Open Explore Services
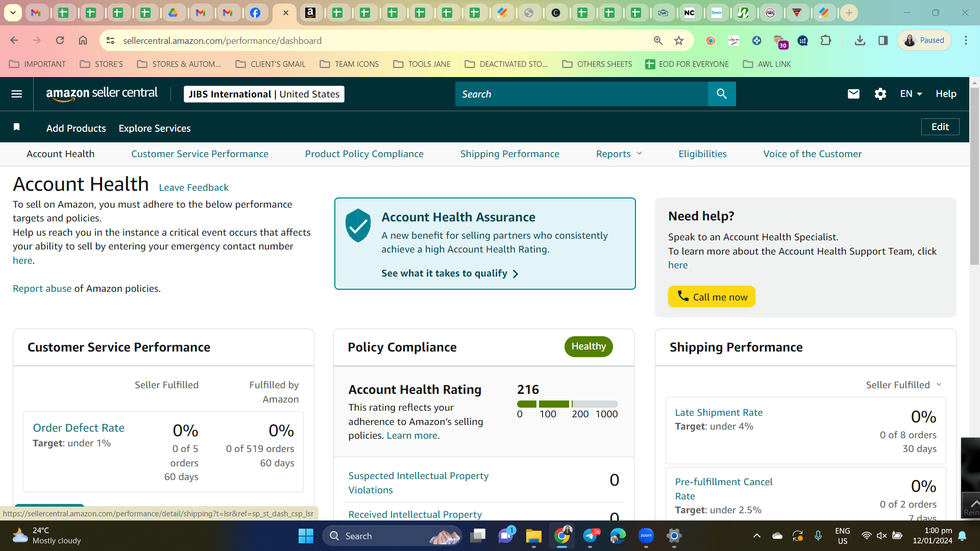Viewport: 980px width, 551px height. [155, 129]
